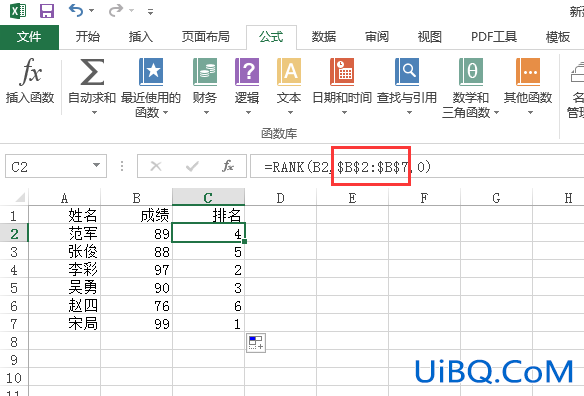Expand the 自动求和 dropdown arrow
584x396 pixels.
[94, 112]
